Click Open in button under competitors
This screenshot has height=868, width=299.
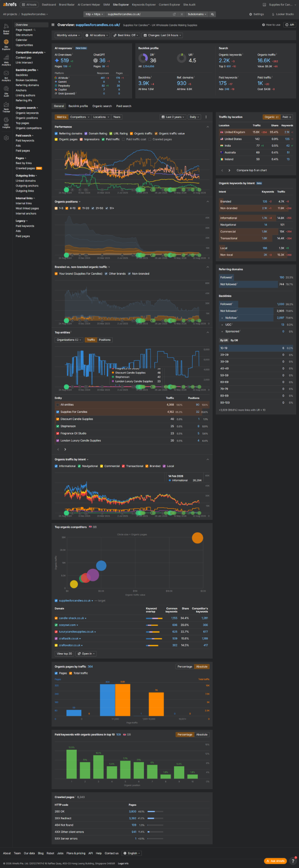pyautogui.click(x=86, y=654)
